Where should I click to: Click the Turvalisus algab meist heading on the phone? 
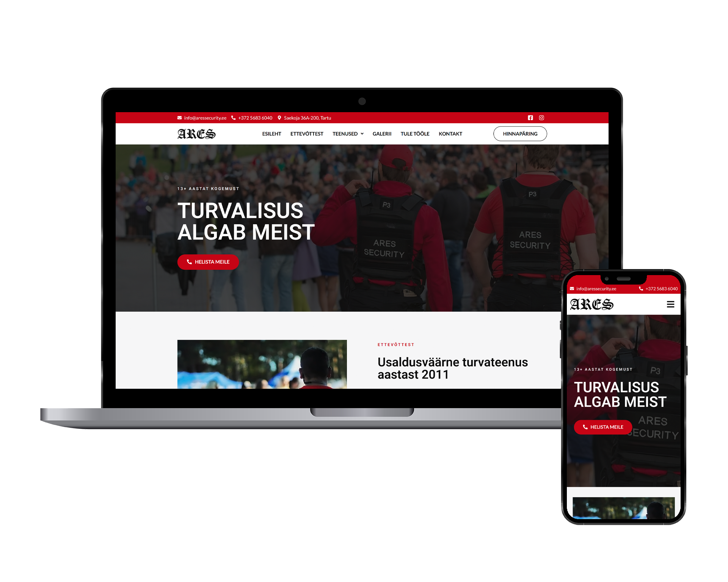(620, 394)
